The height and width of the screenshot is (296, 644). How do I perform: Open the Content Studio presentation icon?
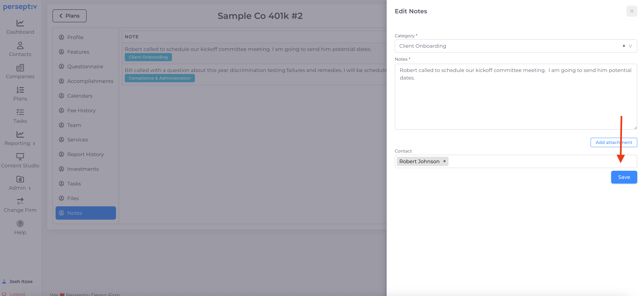(20, 157)
